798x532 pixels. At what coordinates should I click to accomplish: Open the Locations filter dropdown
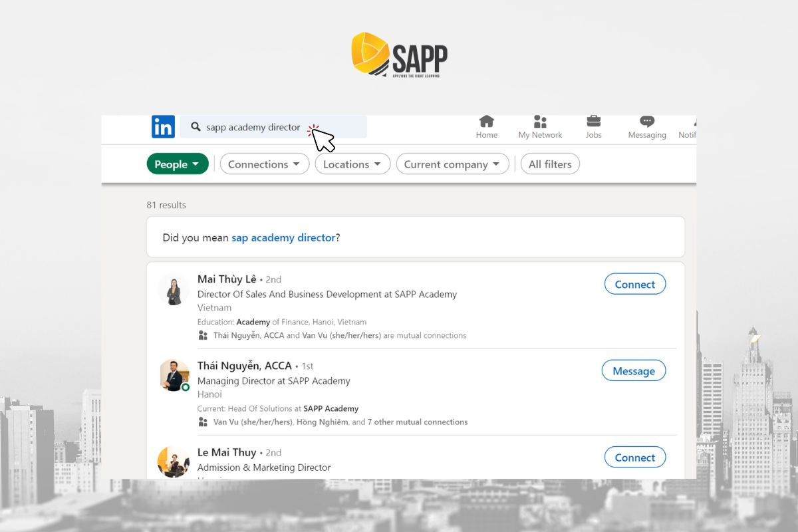pos(352,164)
